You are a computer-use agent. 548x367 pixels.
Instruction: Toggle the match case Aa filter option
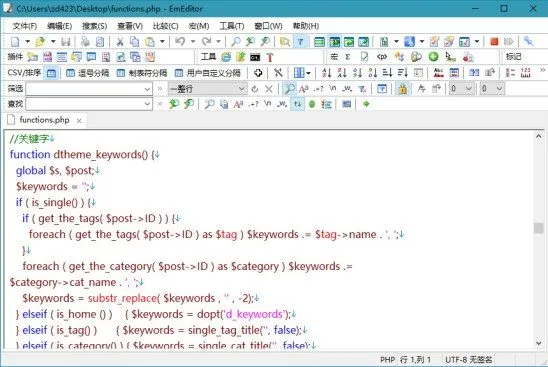[304, 89]
